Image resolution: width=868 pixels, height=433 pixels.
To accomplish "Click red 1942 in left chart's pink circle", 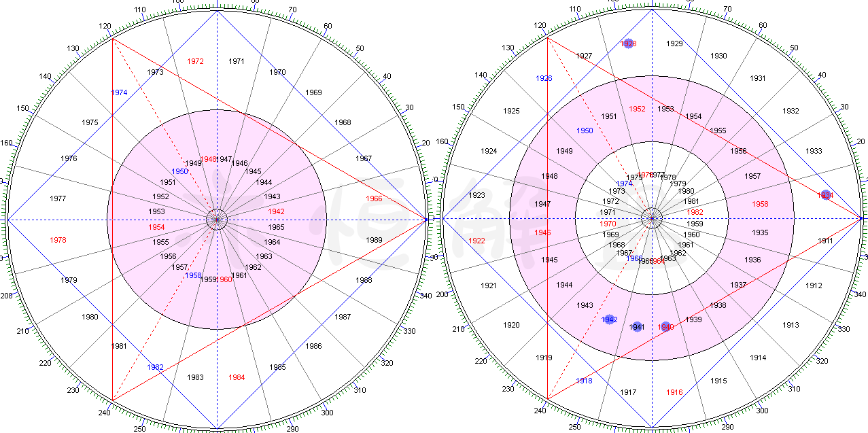I will click(276, 211).
